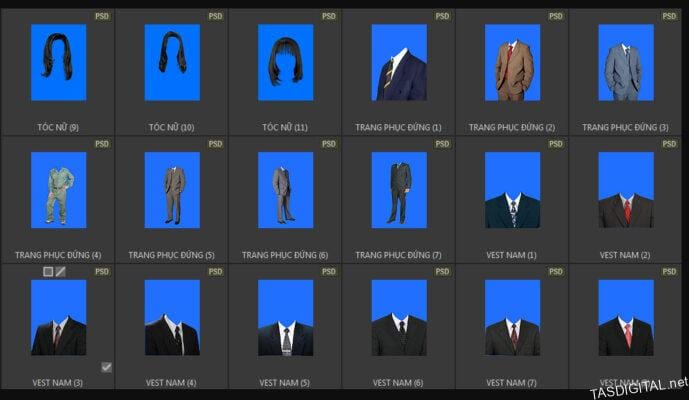This screenshot has height=400, width=689.
Task: Click the PSD badge on TRANG PHỤC ĐỨNG (6)
Action: click(329, 144)
